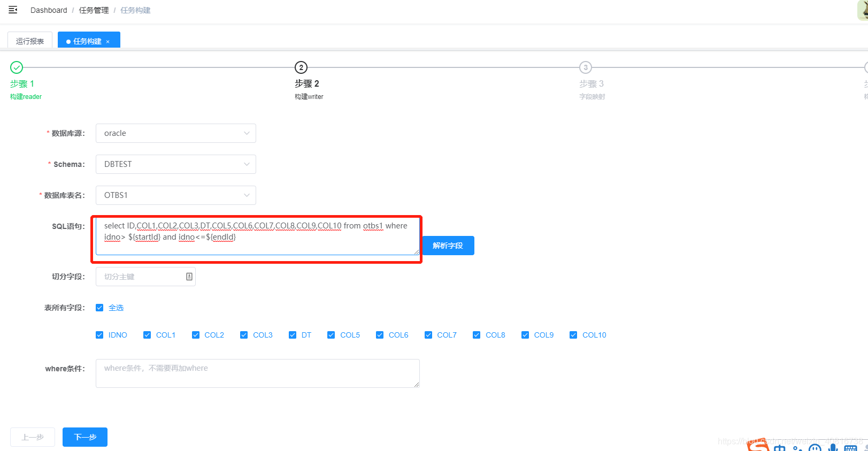Click the 构建writer step description
868x451 pixels.
click(x=309, y=97)
